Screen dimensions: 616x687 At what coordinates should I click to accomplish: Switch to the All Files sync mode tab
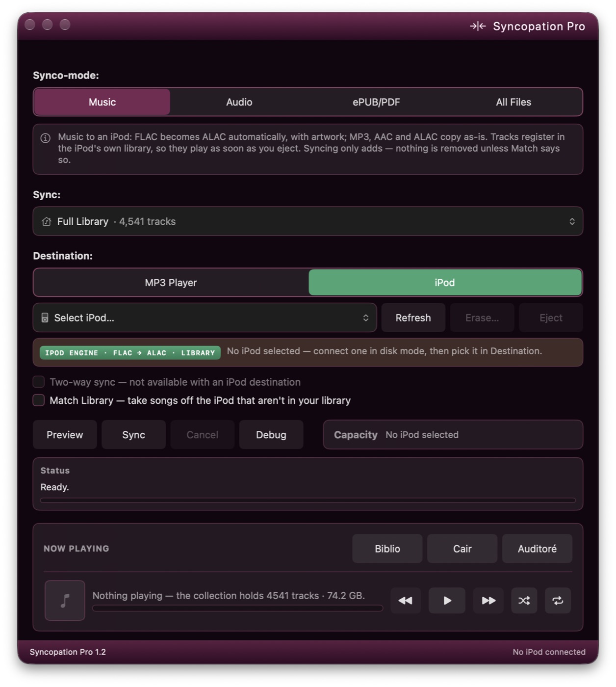[x=513, y=102]
